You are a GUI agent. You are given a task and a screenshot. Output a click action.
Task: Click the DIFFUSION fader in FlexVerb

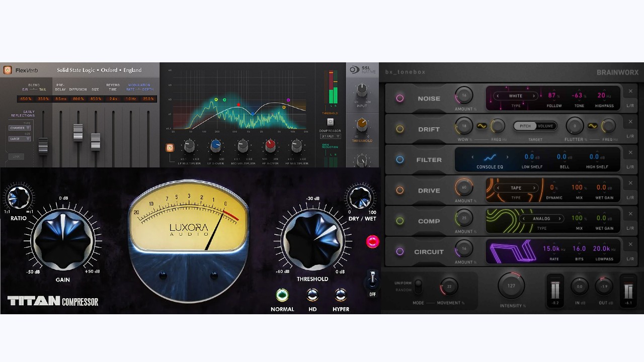(78, 132)
